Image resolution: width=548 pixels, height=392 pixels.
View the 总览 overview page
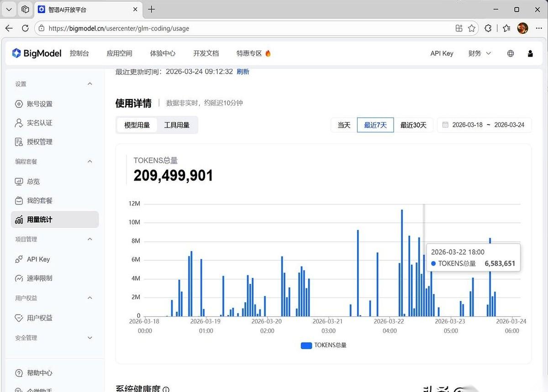[x=32, y=181]
